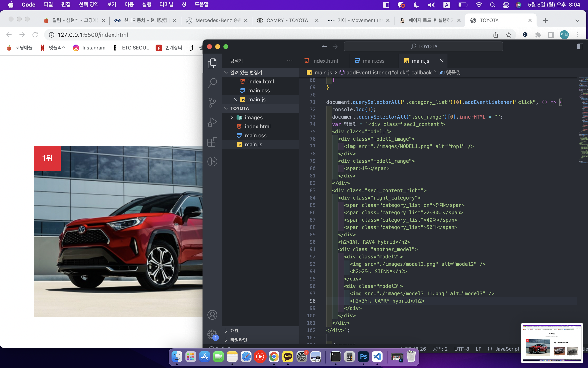Click the Chrome back arrow
Viewport: 588px width, 368px height.
click(9, 35)
